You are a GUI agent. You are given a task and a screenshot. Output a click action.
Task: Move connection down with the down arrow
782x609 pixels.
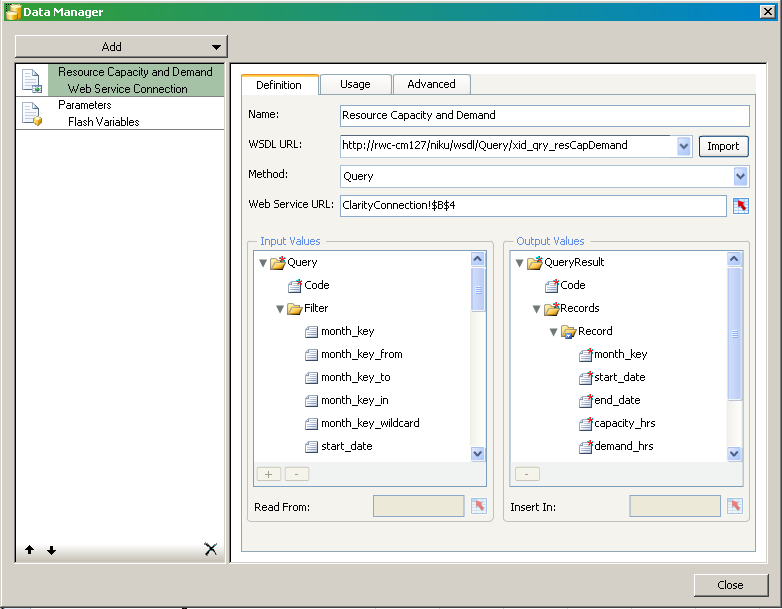[x=51, y=550]
